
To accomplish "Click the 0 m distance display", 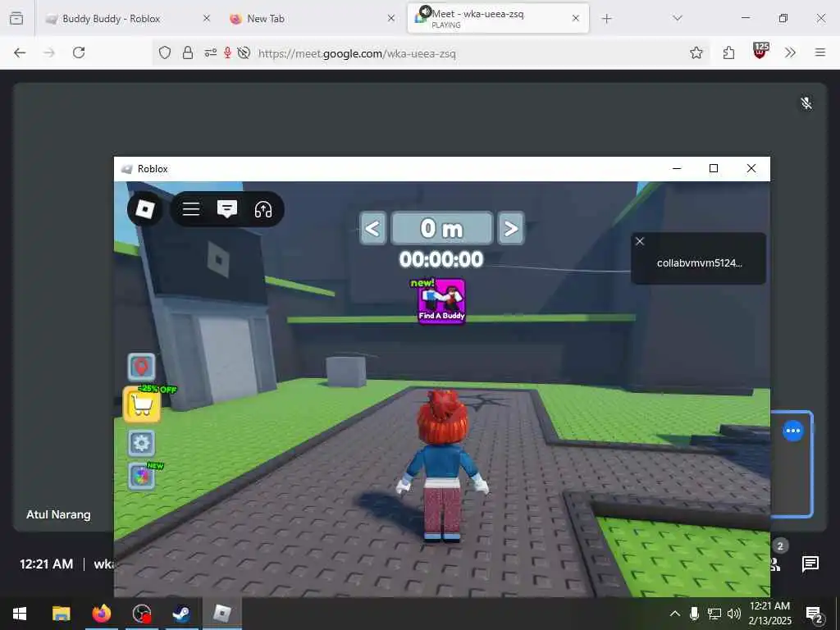I will (442, 228).
